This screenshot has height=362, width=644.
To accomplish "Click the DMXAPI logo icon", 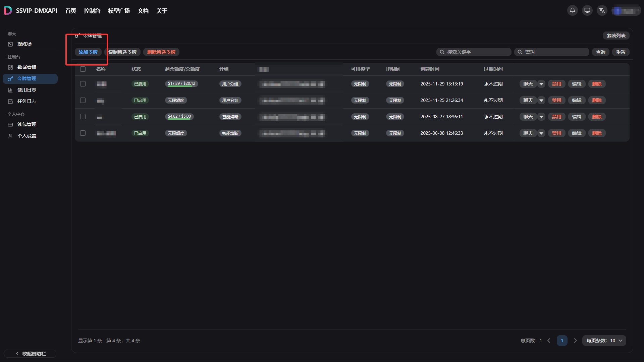I will pyautogui.click(x=8, y=10).
